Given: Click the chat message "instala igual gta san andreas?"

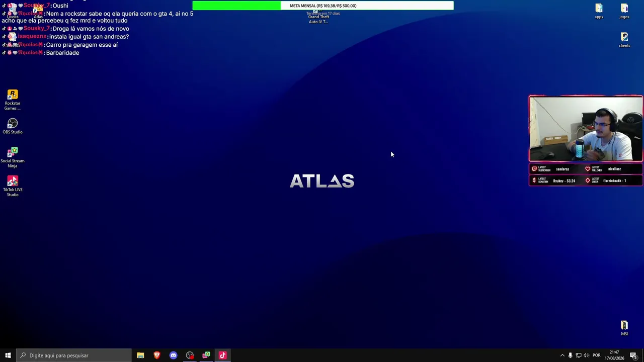Looking at the screenshot, I should tap(89, 37).
